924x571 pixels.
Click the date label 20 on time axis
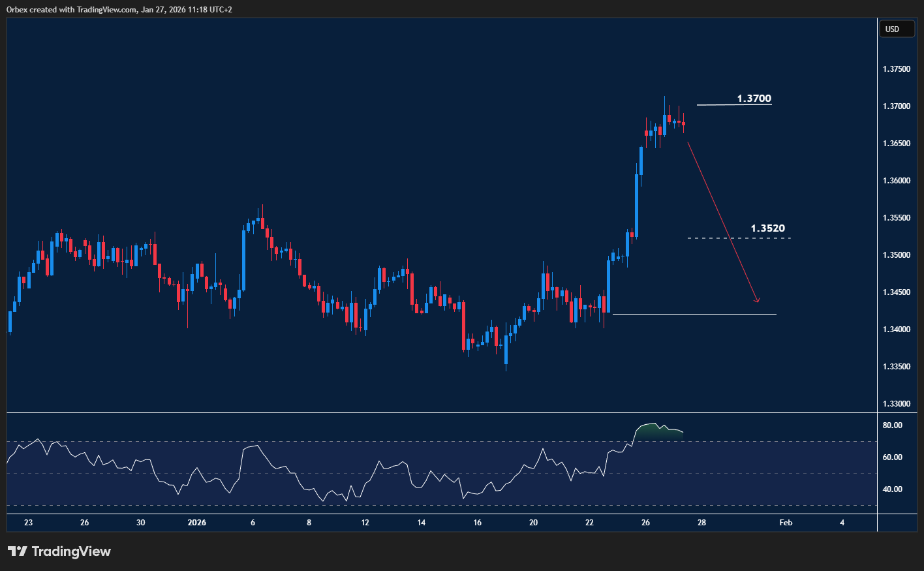click(x=534, y=523)
